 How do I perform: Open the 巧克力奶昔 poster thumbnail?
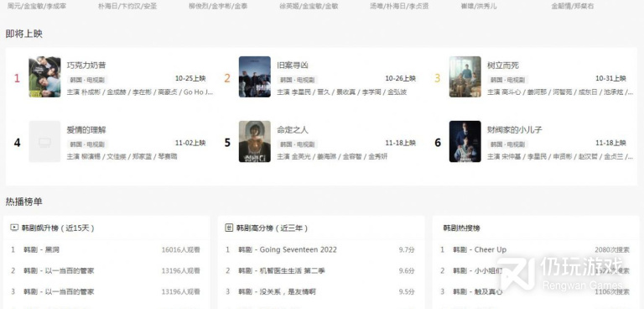(x=44, y=77)
